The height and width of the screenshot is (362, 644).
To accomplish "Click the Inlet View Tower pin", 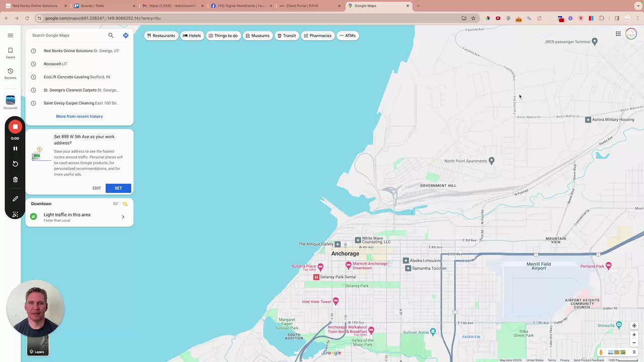I will 336,301.
